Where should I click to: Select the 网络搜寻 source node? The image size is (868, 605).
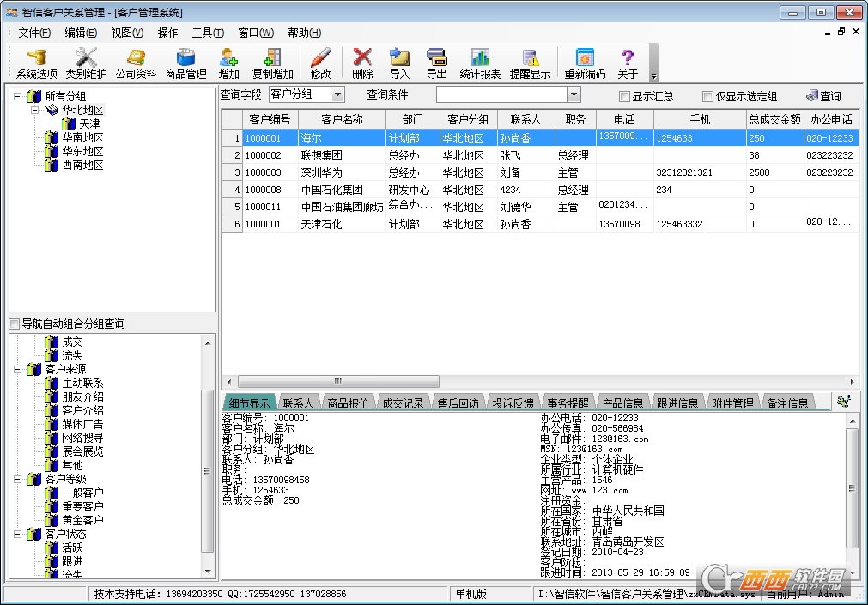tap(82, 438)
